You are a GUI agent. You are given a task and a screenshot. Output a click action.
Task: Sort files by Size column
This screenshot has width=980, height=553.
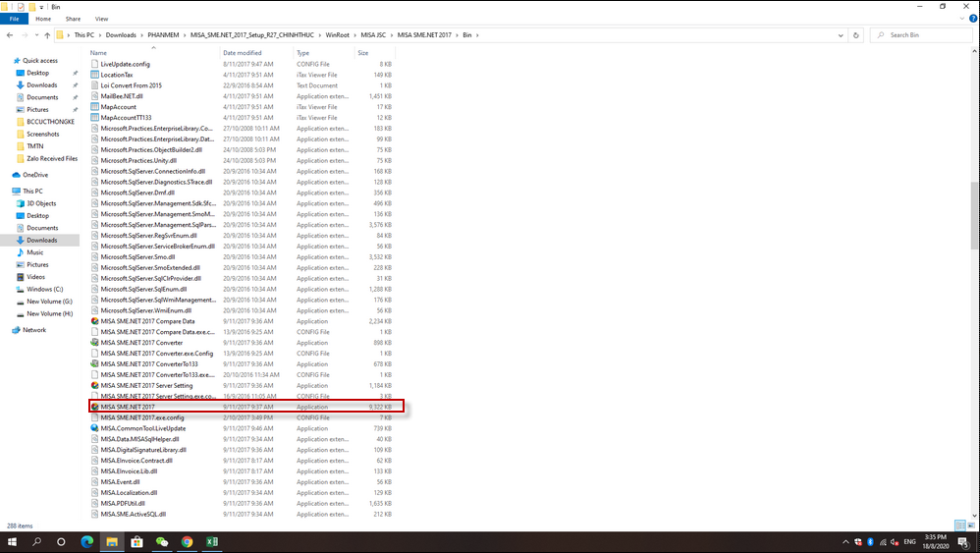[x=362, y=53]
